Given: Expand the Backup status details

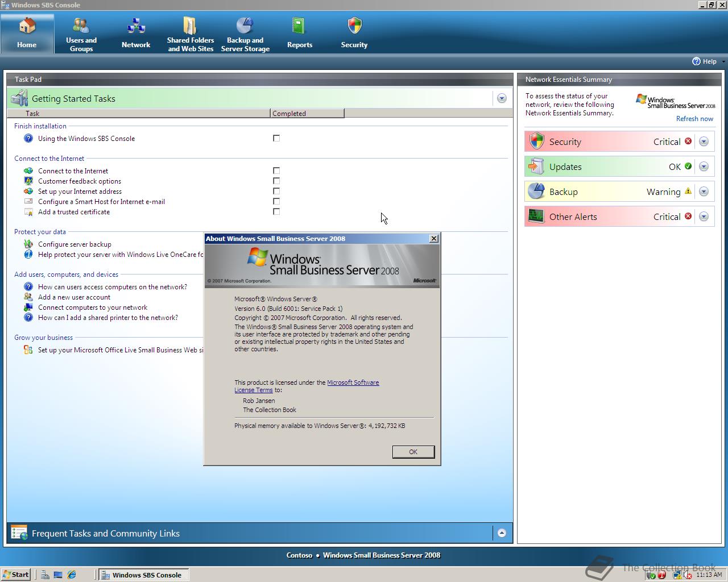Looking at the screenshot, I should [704, 192].
